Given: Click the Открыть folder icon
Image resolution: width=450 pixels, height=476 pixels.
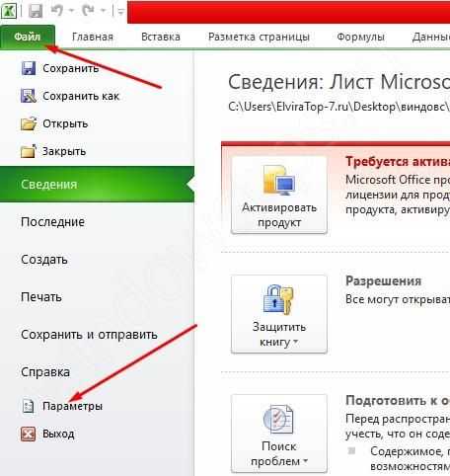Looking at the screenshot, I should (29, 123).
